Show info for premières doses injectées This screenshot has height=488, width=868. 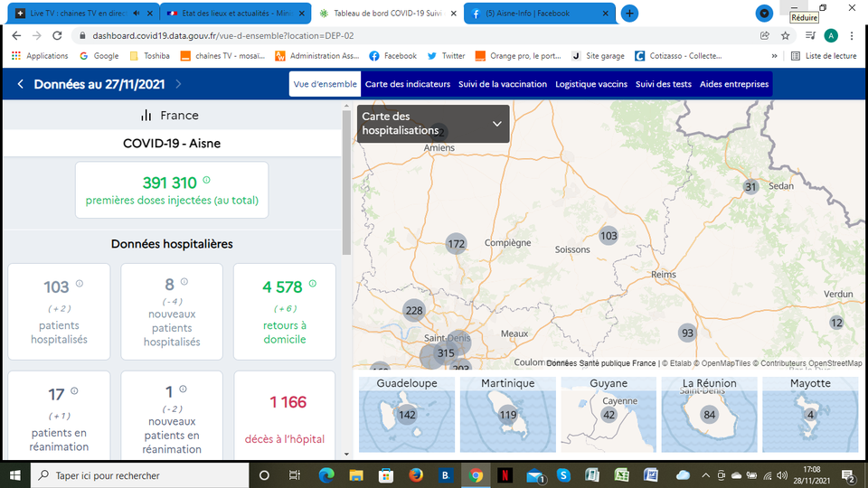coord(206,180)
